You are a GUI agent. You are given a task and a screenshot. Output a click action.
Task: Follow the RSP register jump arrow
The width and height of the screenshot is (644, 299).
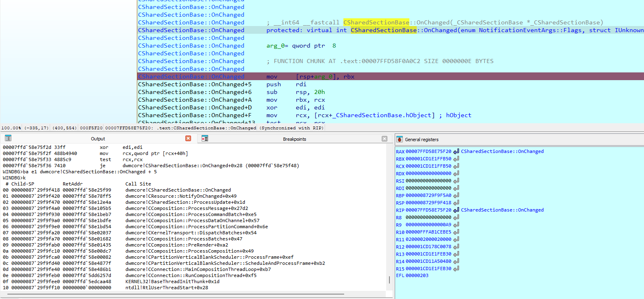[456, 203]
